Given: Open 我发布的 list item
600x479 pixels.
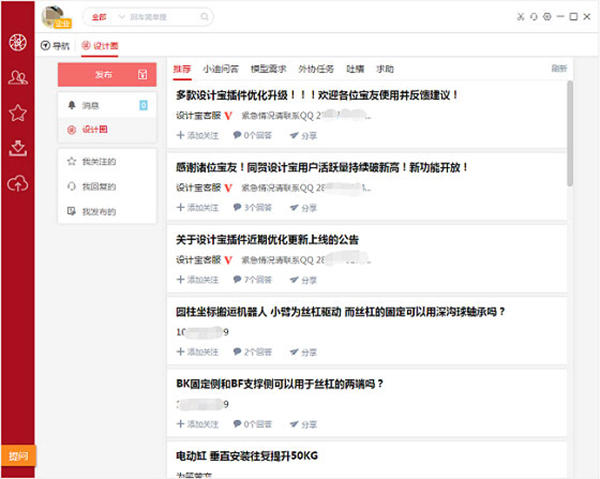Looking at the screenshot, I should point(98,211).
